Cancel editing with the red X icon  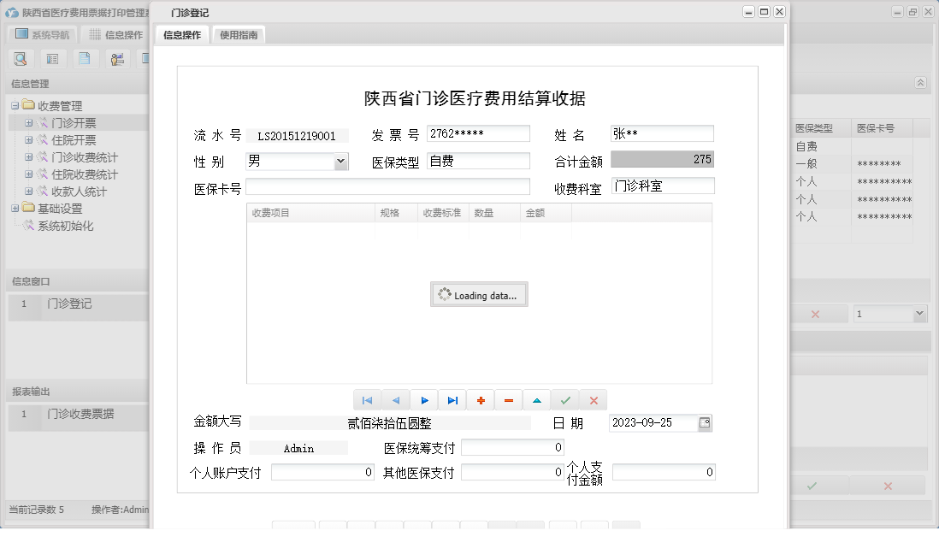[x=593, y=399]
